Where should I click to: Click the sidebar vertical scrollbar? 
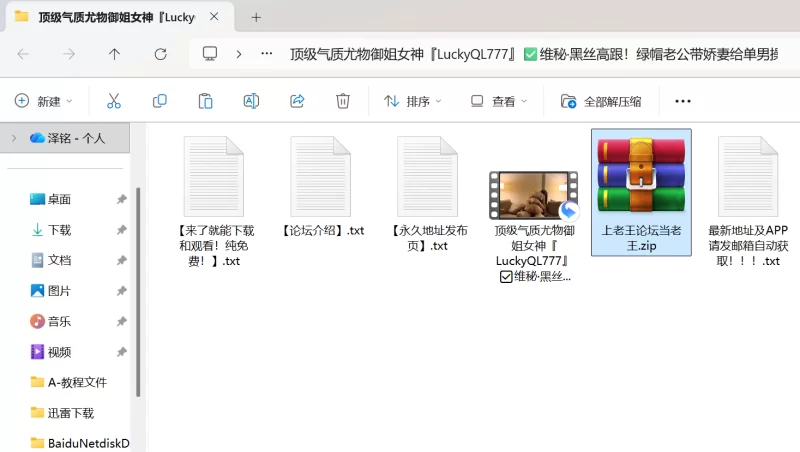[x=138, y=292]
